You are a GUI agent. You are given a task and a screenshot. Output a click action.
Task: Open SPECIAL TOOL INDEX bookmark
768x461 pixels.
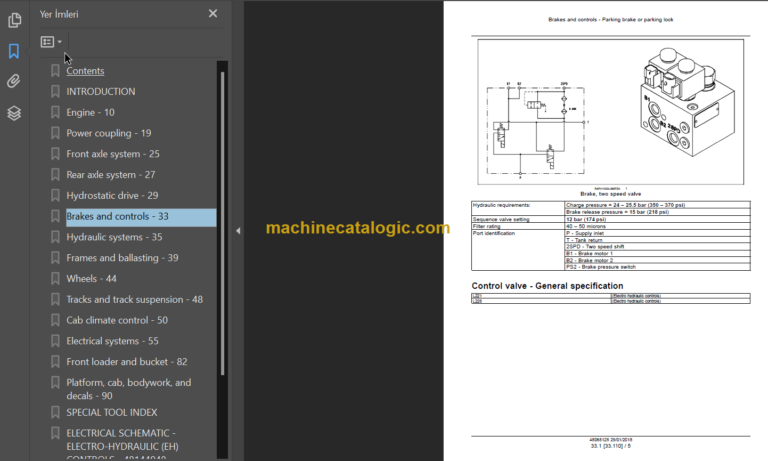click(112, 412)
